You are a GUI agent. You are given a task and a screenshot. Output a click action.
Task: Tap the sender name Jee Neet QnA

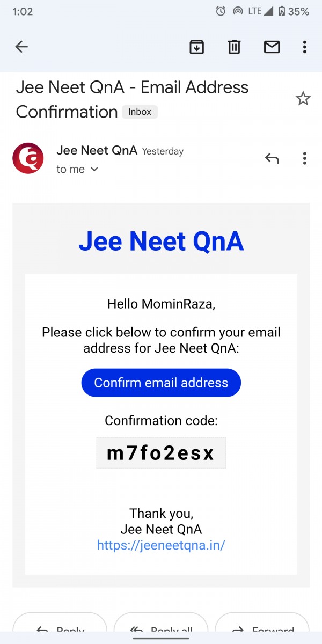point(97,151)
